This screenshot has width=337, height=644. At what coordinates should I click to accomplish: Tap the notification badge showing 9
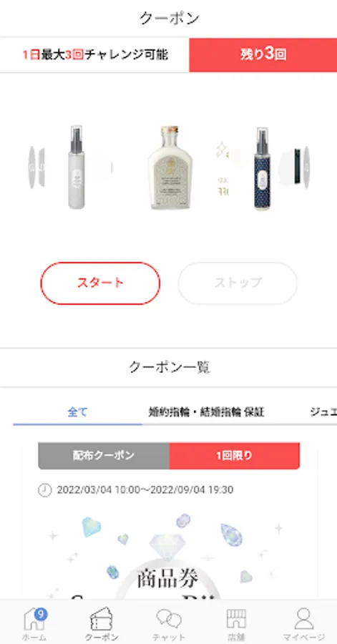point(40,614)
